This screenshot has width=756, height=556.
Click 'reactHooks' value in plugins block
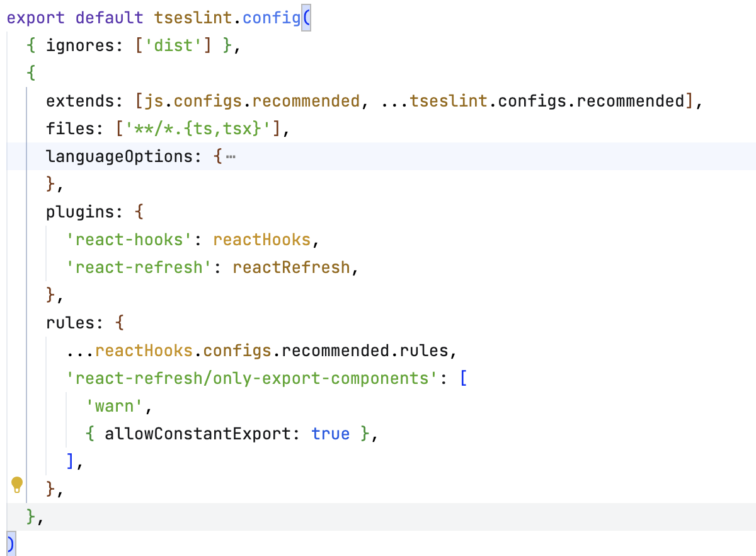[262, 240]
